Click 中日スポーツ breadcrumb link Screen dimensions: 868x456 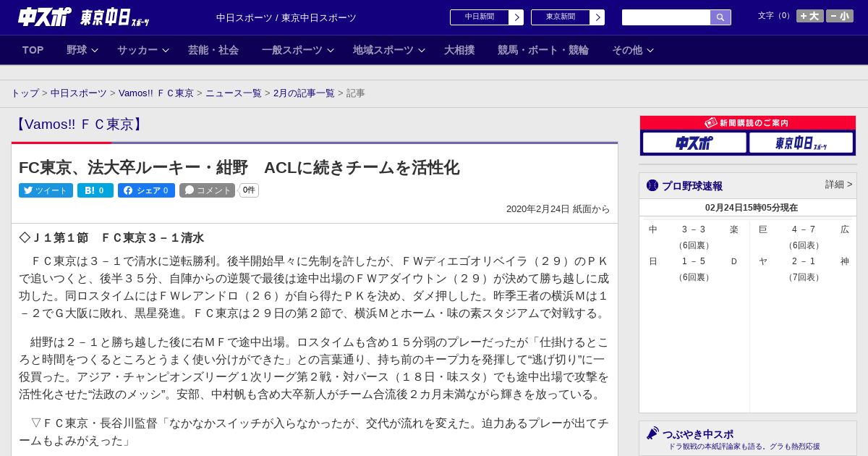pos(79,93)
